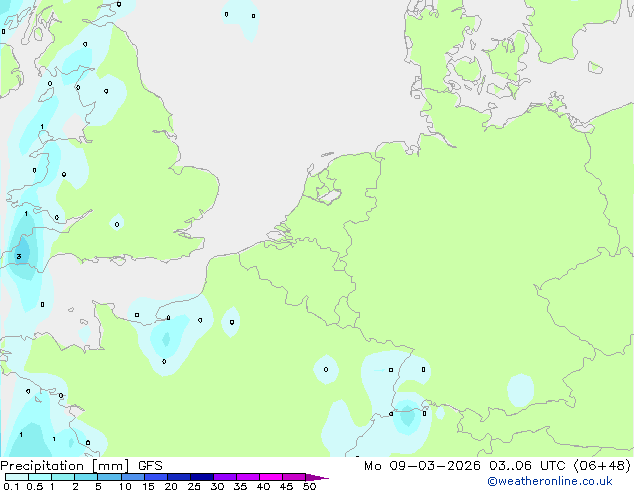Click the 15–20 mm legend swatch
634x490 pixels.
coord(156,477)
